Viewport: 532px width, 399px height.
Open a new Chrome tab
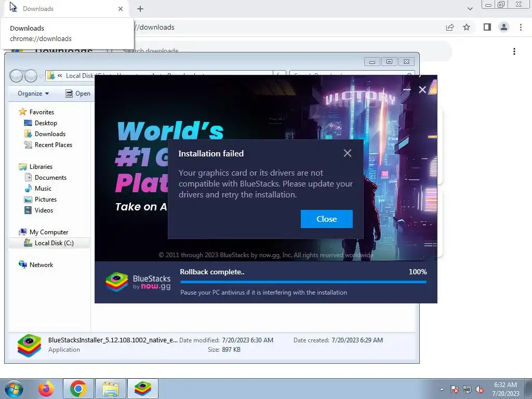click(x=140, y=9)
